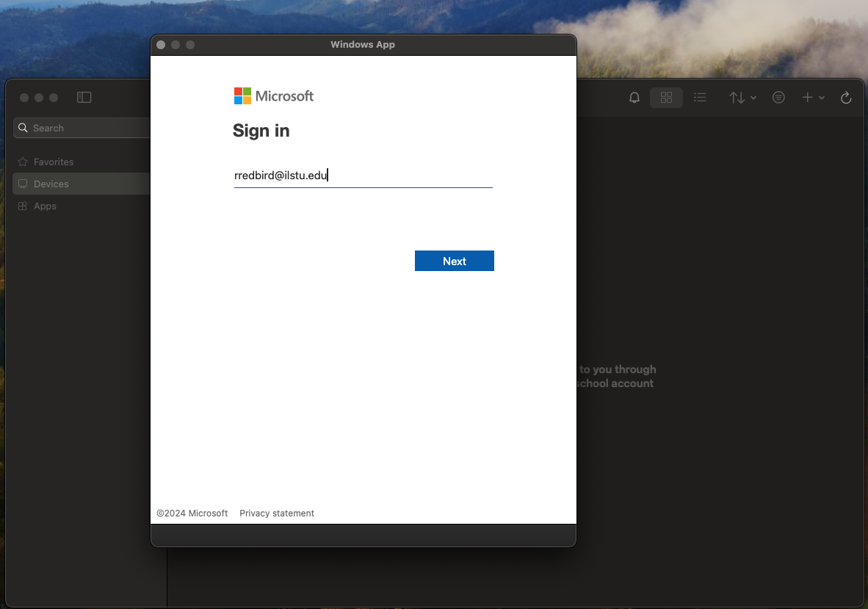Screen dimensions: 868x609
Task: Click the Next button in sign-in dialog
Action: tap(454, 261)
